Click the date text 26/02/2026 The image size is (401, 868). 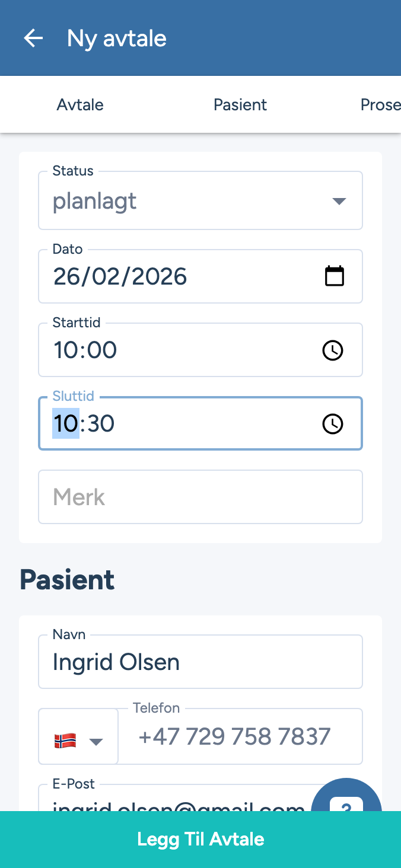(120, 277)
